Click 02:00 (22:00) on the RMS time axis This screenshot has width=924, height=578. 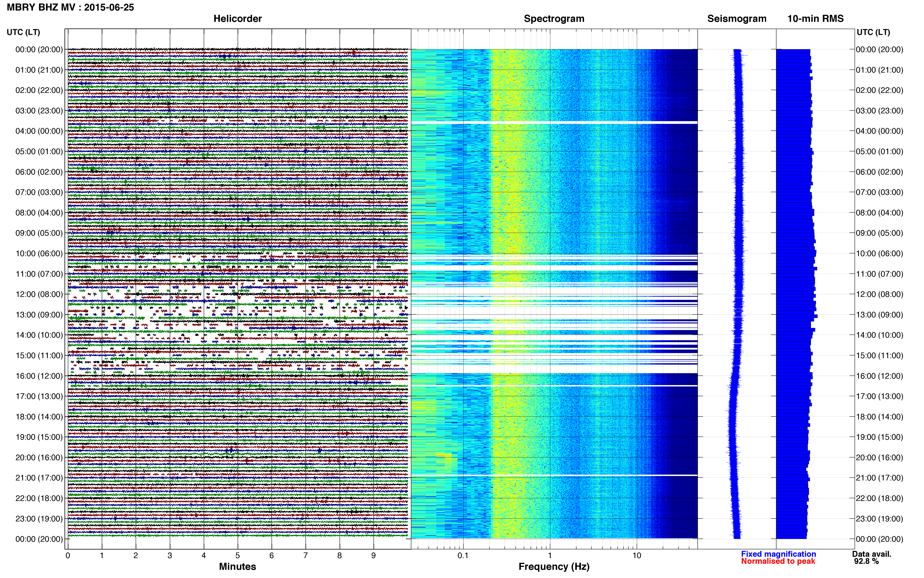pos(879,90)
